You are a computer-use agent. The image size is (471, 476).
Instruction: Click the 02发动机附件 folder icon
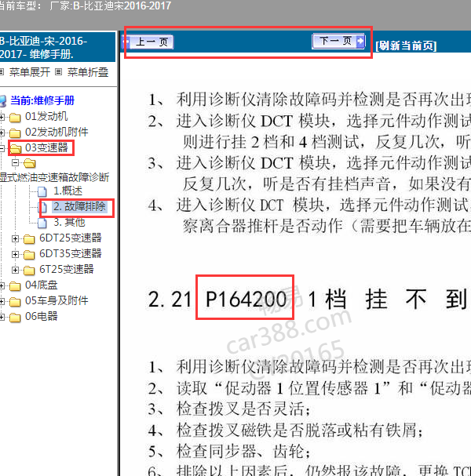point(15,133)
